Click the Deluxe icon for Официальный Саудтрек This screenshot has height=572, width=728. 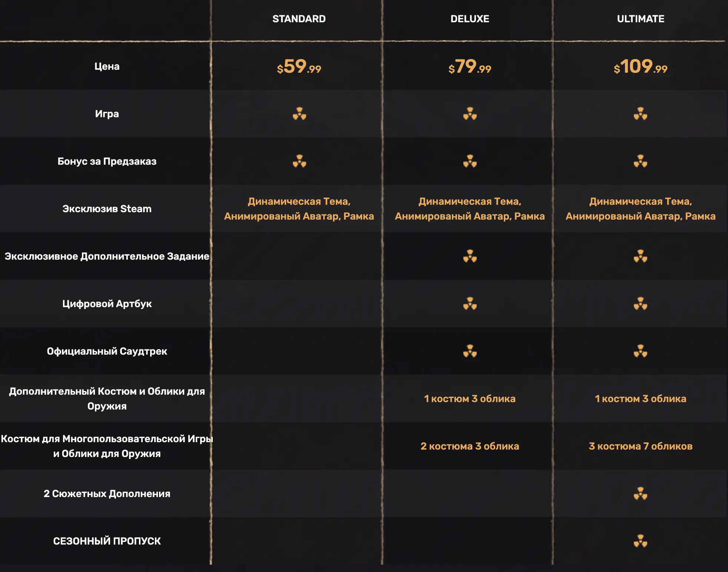pos(470,351)
